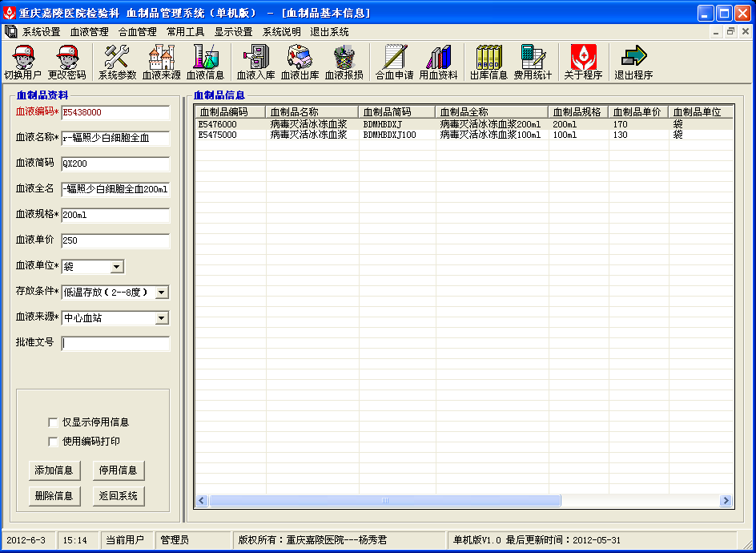Open 系统参数 tools icon

click(x=117, y=63)
